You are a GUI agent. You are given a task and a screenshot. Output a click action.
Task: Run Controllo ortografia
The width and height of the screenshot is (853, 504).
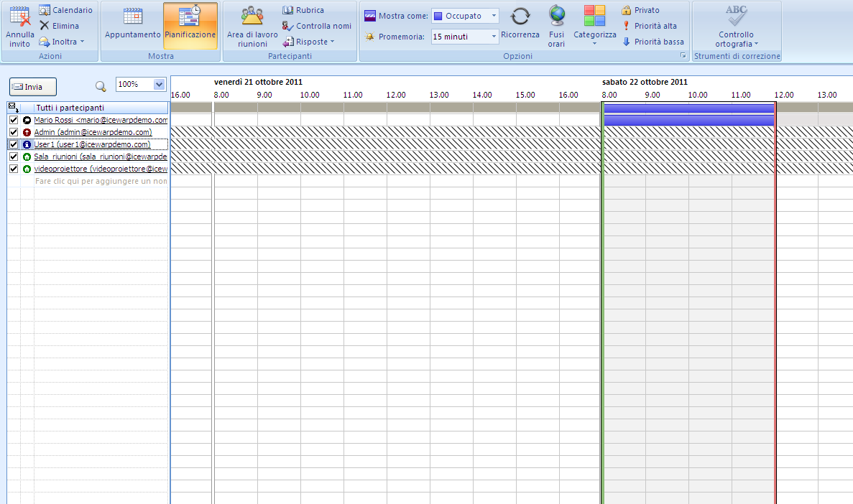737,26
